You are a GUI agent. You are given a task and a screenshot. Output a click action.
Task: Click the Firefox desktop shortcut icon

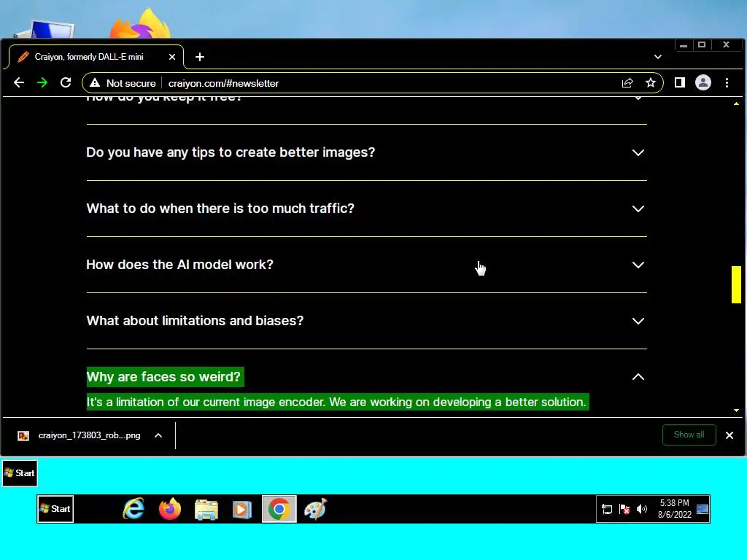pos(140,24)
